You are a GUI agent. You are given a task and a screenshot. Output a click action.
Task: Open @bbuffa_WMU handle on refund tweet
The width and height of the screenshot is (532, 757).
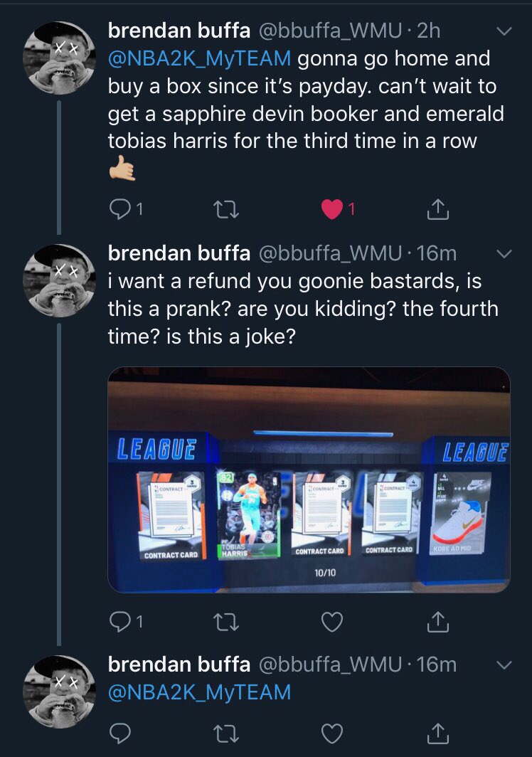(x=330, y=253)
